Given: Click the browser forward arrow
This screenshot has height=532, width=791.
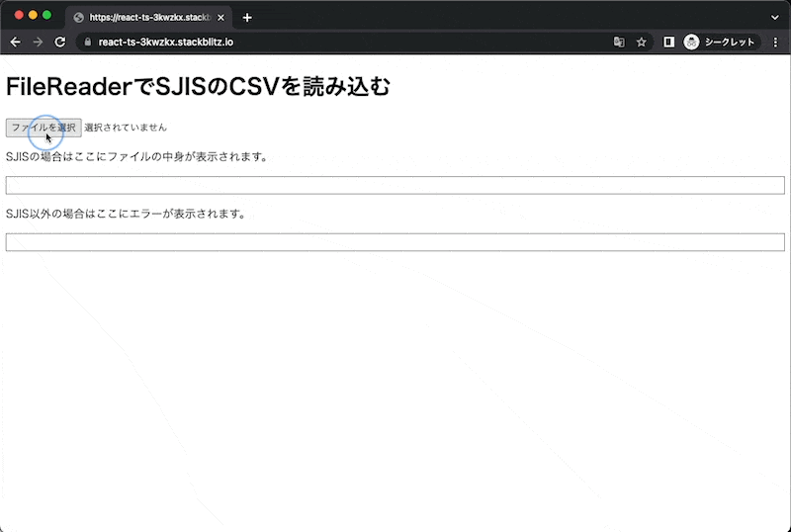Looking at the screenshot, I should click(38, 43).
